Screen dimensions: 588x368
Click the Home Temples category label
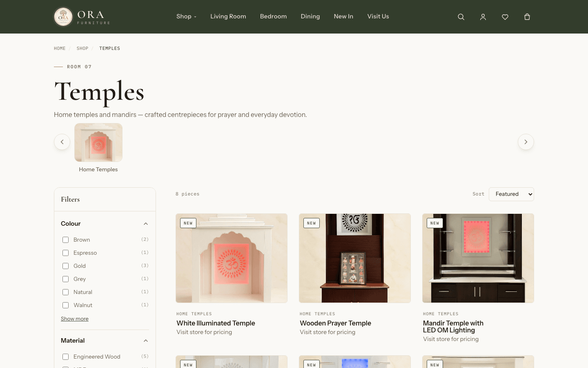98,169
